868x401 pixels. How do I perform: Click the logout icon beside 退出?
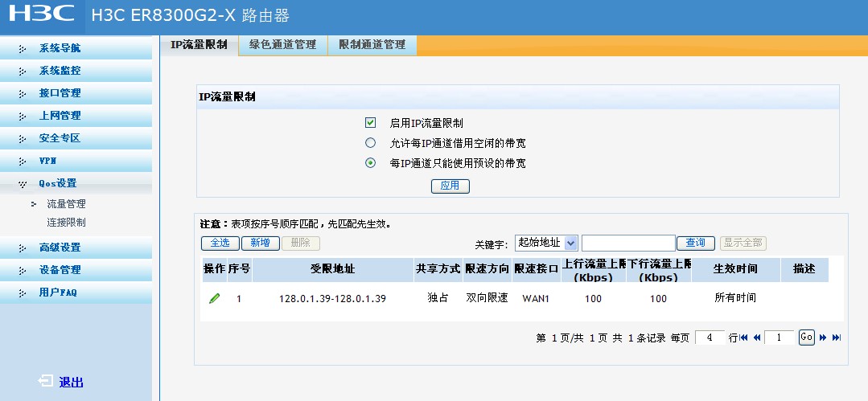[x=46, y=382]
